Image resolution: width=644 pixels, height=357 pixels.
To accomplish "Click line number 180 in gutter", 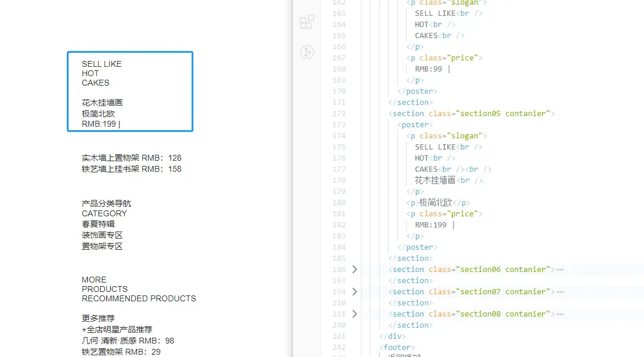I will [339, 202].
